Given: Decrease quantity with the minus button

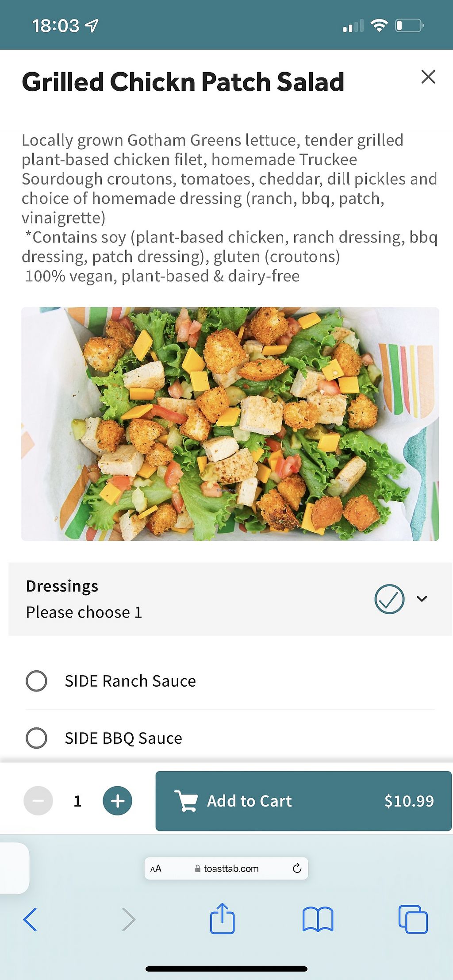Looking at the screenshot, I should pos(38,801).
